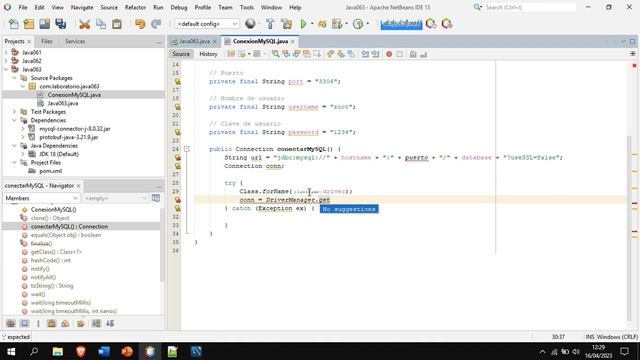Open File Explorer from the taskbar
Screen dimensions: 640x360
(x=58, y=351)
